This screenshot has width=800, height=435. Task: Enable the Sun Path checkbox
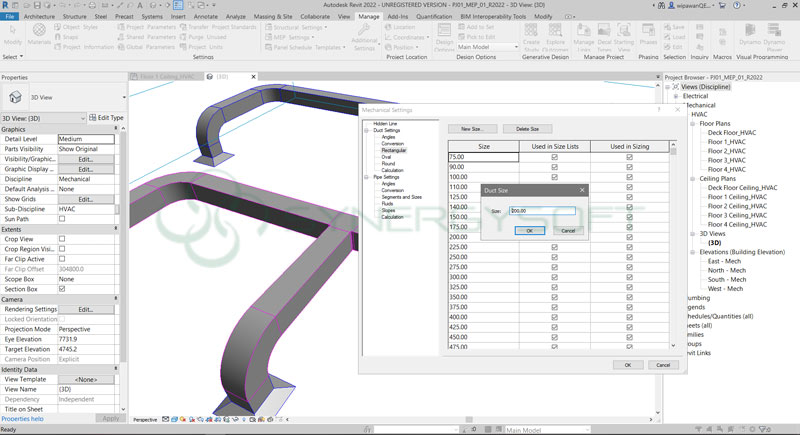[62, 218]
